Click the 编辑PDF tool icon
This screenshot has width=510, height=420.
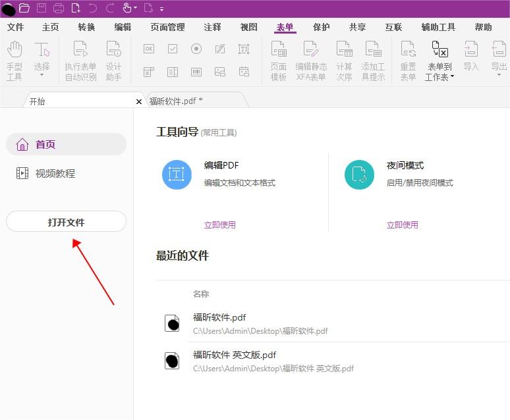tap(177, 174)
